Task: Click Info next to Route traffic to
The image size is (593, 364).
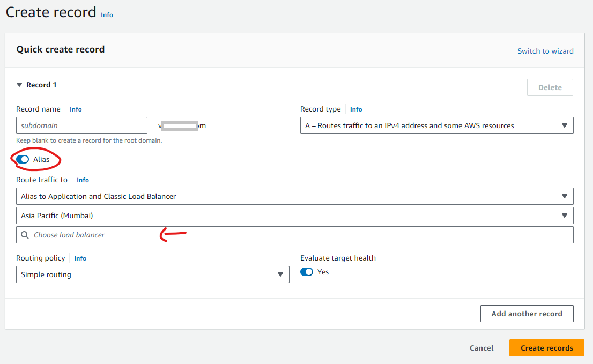Action: [83, 180]
